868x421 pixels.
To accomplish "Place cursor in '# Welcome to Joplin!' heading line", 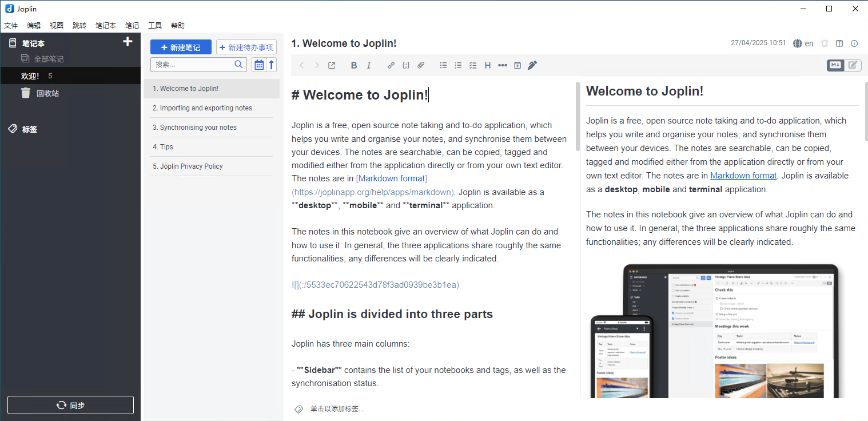I will pyautogui.click(x=360, y=95).
